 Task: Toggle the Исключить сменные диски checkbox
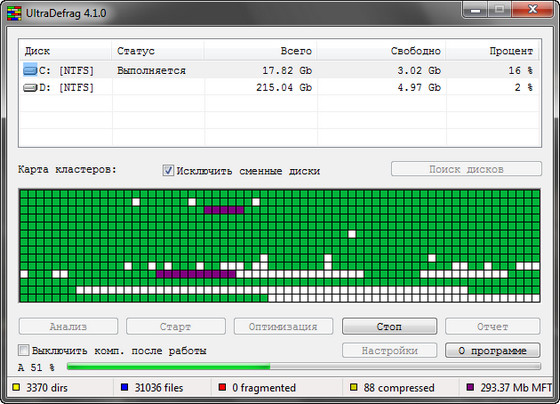click(168, 170)
